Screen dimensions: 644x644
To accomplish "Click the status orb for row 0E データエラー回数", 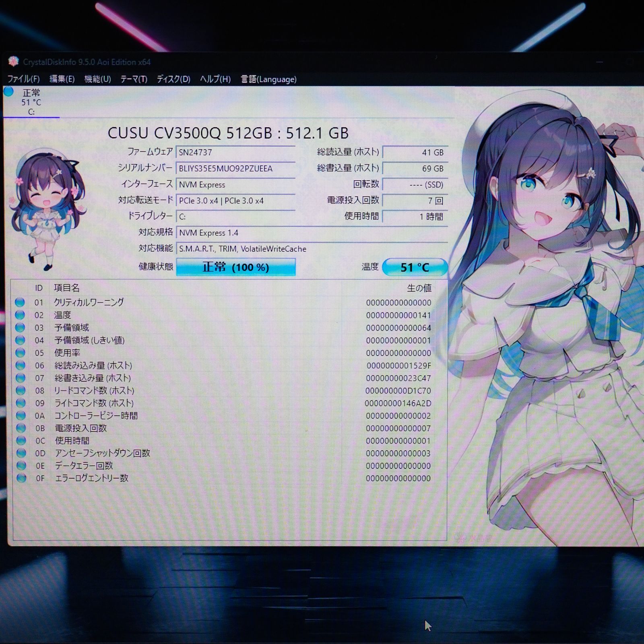I will click(21, 466).
